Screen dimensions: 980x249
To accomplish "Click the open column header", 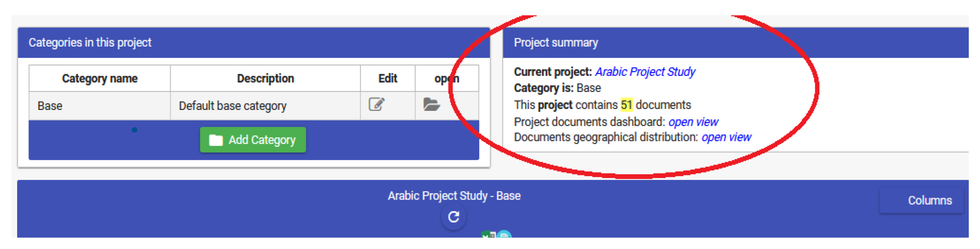I will point(447,78).
